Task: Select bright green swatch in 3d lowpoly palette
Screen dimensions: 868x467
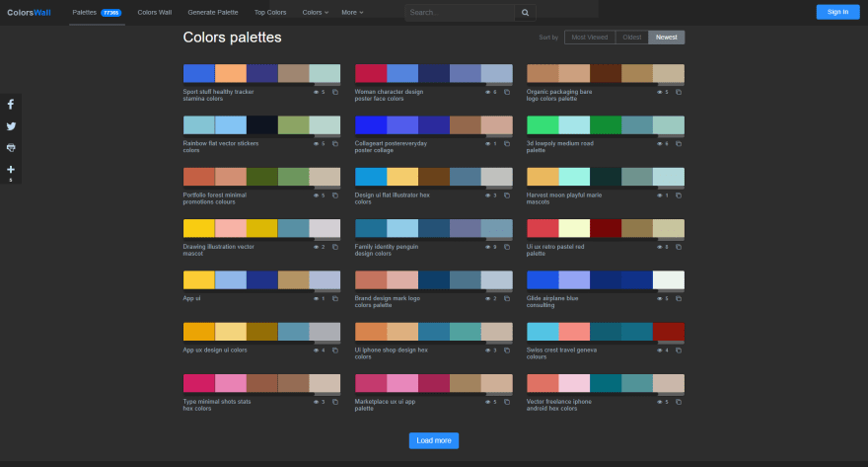Action: coord(542,124)
